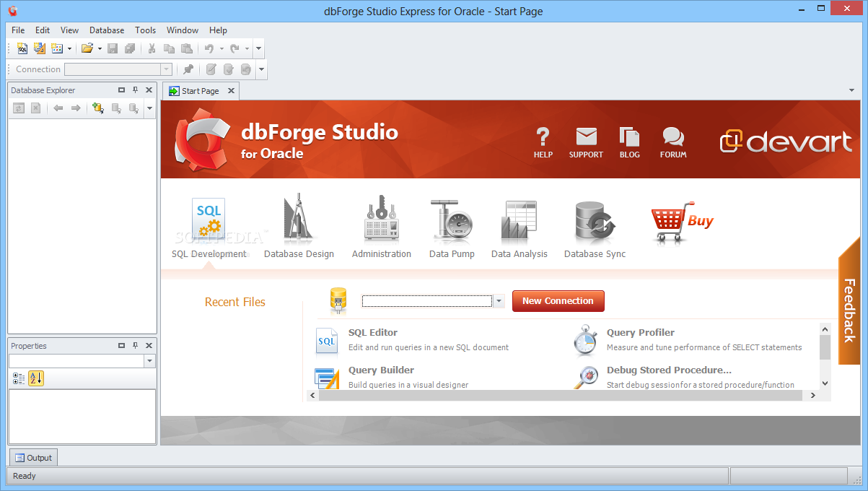Expand Redo history dropdown arrow
The height and width of the screenshot is (491, 868).
coord(247,49)
